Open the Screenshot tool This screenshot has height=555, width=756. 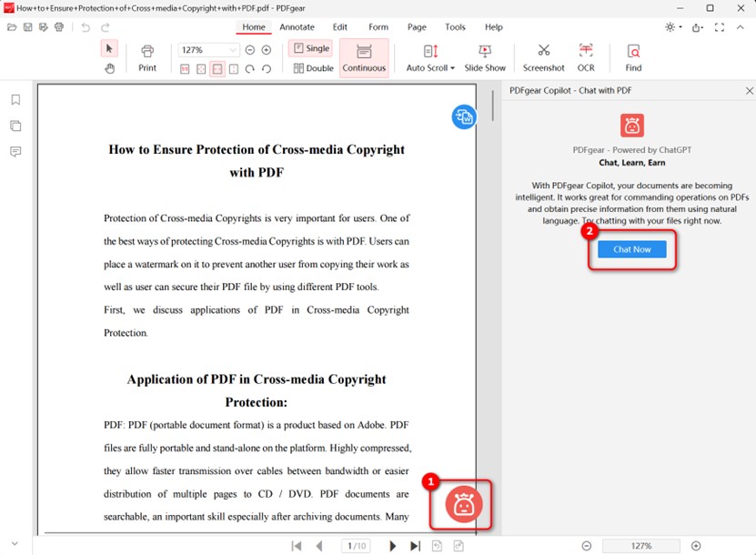pos(543,56)
